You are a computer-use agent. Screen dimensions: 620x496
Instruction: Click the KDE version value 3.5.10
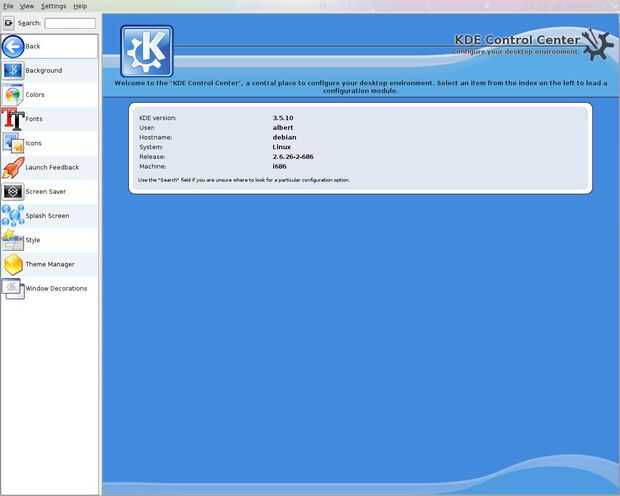[283, 118]
